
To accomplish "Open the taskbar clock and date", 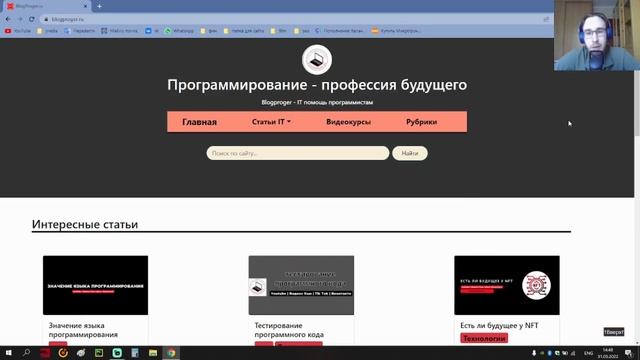I will [608, 353].
